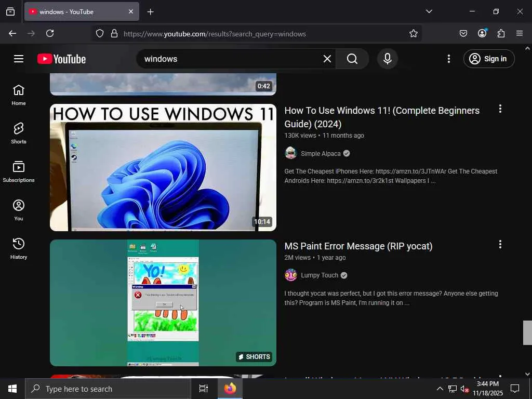Screen dimensions: 532x399
Task: Open the YouTube hamburger guide menu
Action: pos(19,59)
